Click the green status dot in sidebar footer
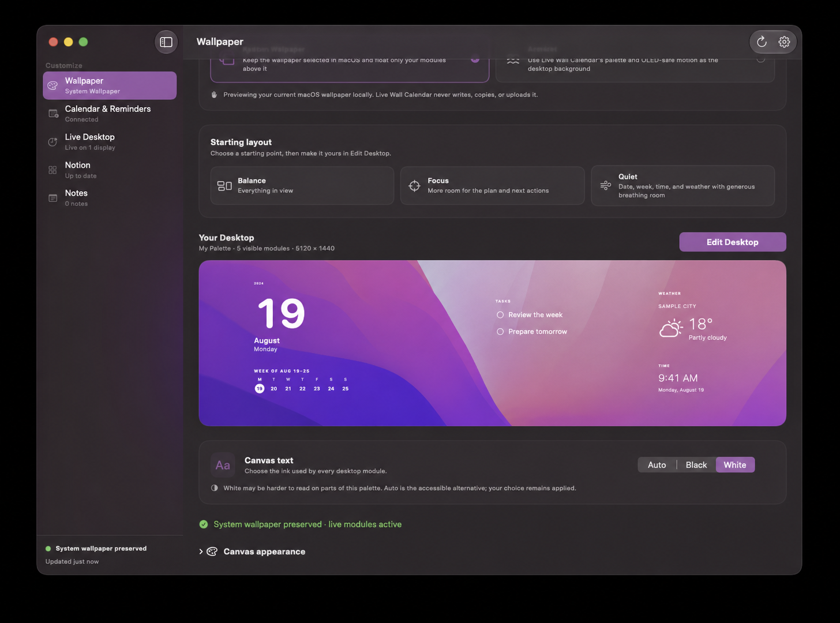This screenshot has height=623, width=840. (x=48, y=549)
